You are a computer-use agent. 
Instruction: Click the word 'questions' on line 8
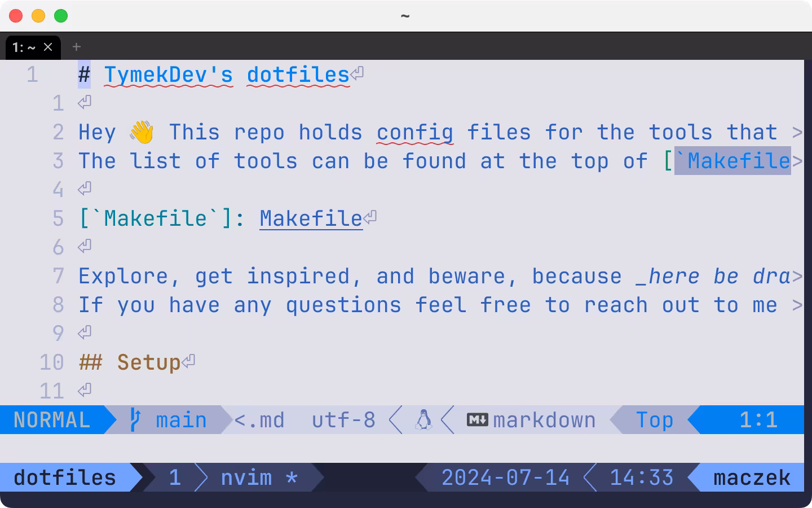[x=343, y=305]
